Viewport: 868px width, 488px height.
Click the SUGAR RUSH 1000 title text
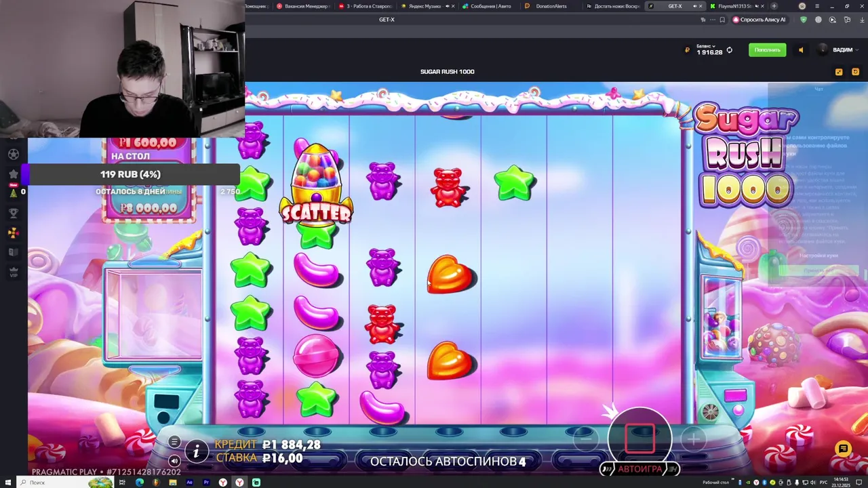[x=448, y=72]
